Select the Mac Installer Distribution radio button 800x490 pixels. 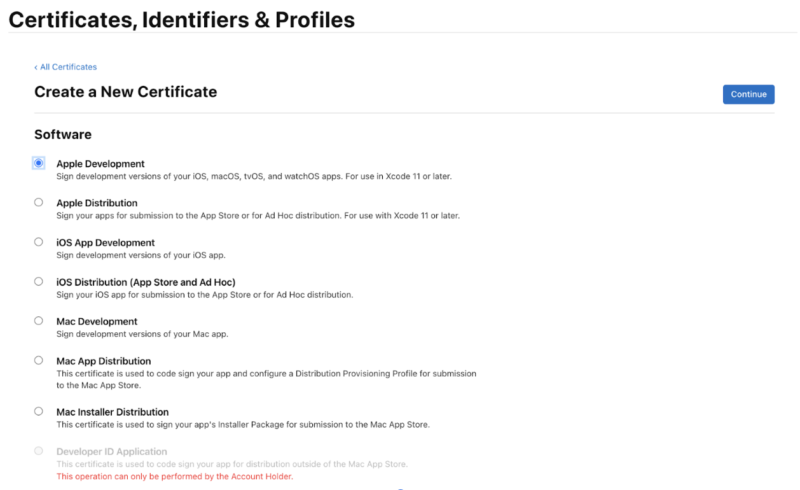click(39, 411)
